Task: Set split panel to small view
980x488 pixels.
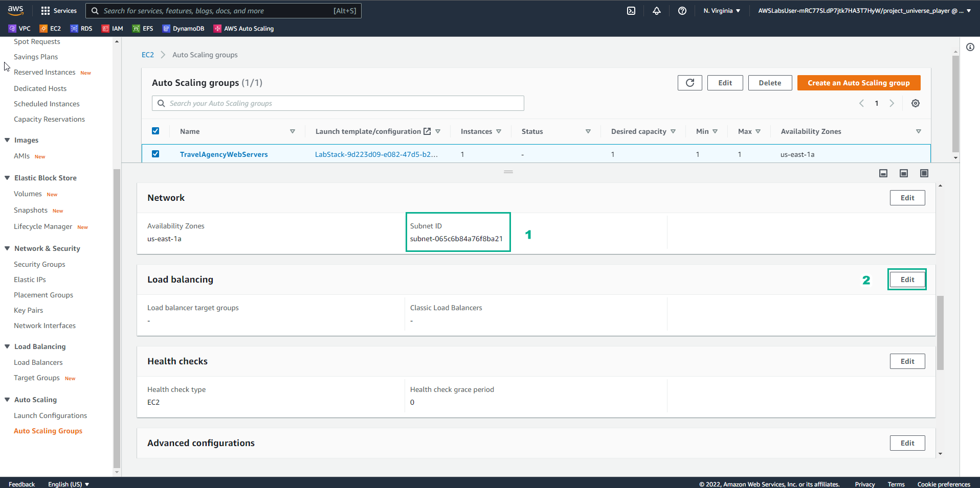Action: click(883, 173)
